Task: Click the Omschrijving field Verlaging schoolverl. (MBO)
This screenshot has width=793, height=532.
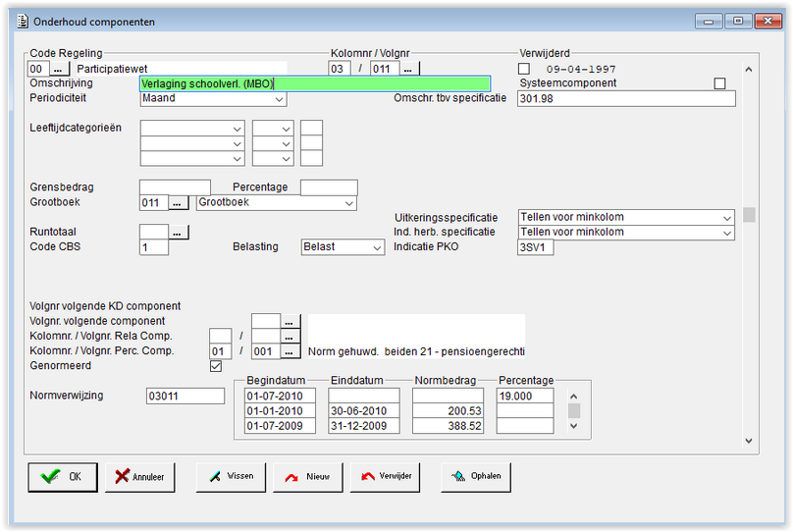Action: point(315,84)
